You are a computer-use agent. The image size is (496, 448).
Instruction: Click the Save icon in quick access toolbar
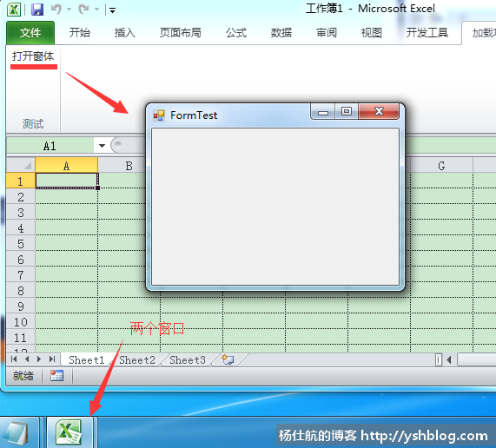pos(37,10)
